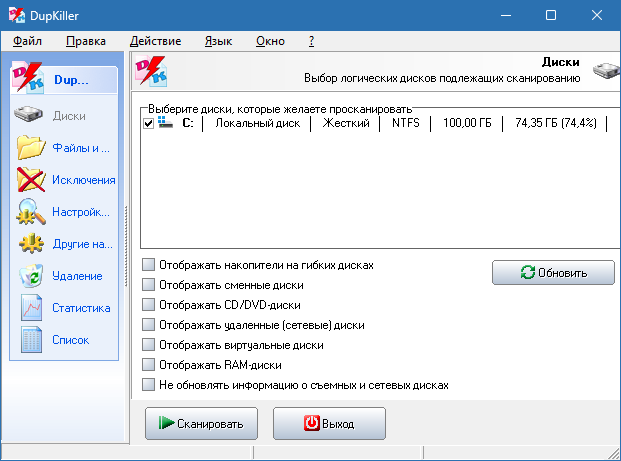Image resolution: width=621 pixels, height=461 pixels.
Task: Open the Настройки magnifier gear icon
Action: (x=31, y=212)
